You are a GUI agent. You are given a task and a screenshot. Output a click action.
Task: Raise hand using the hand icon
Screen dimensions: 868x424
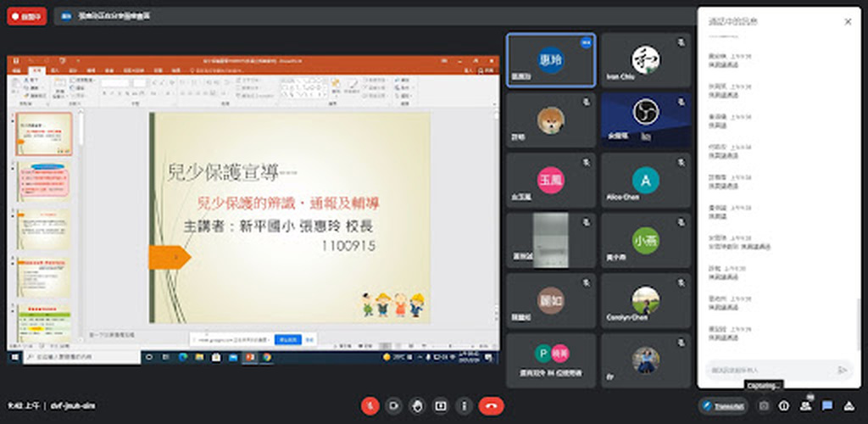coord(417,405)
